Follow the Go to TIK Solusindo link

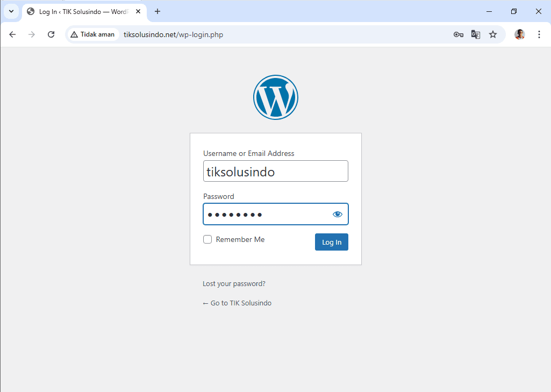237,303
